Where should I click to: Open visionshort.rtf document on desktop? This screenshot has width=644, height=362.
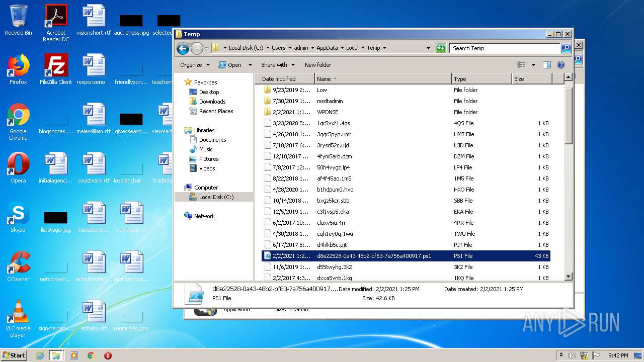(94, 20)
